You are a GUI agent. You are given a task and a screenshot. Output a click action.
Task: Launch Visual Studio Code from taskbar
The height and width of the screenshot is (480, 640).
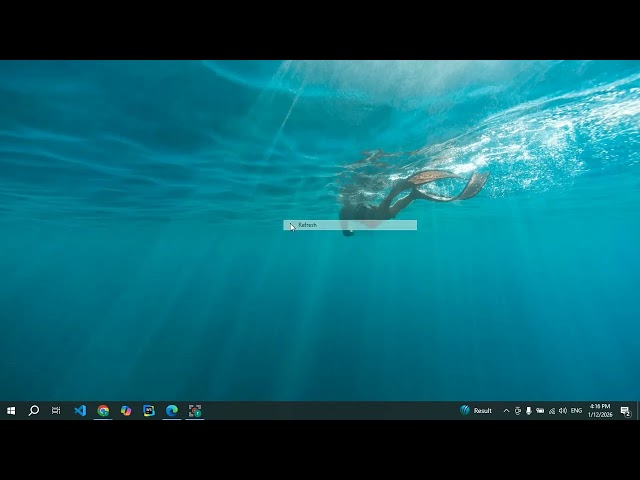80,411
